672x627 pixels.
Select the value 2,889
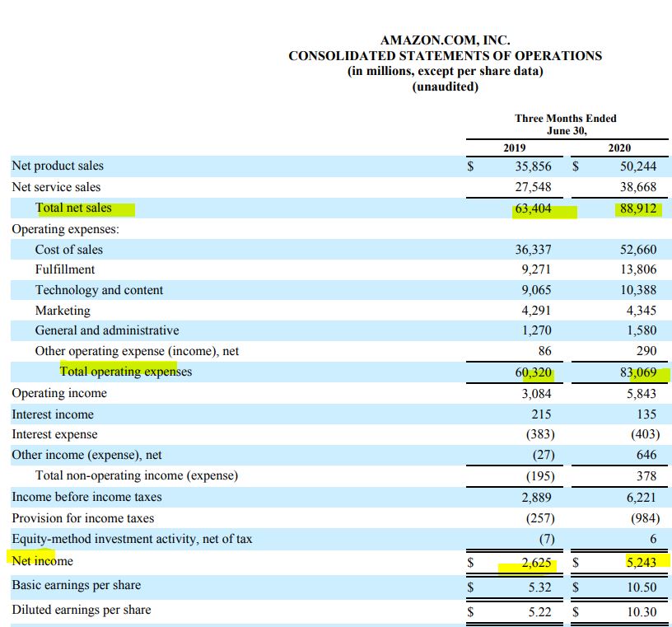coord(536,498)
